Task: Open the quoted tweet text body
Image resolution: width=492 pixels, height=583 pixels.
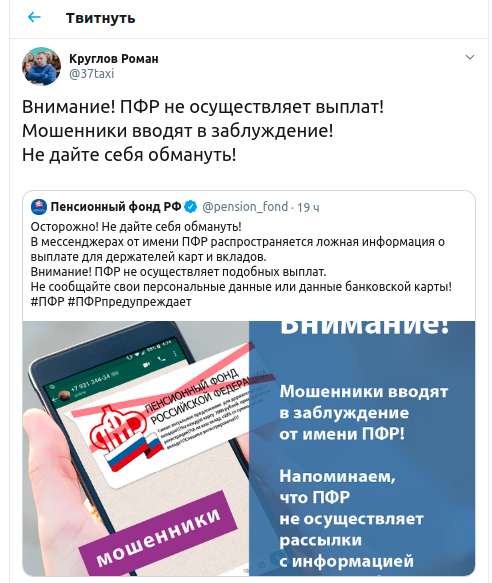Action: coord(241,264)
